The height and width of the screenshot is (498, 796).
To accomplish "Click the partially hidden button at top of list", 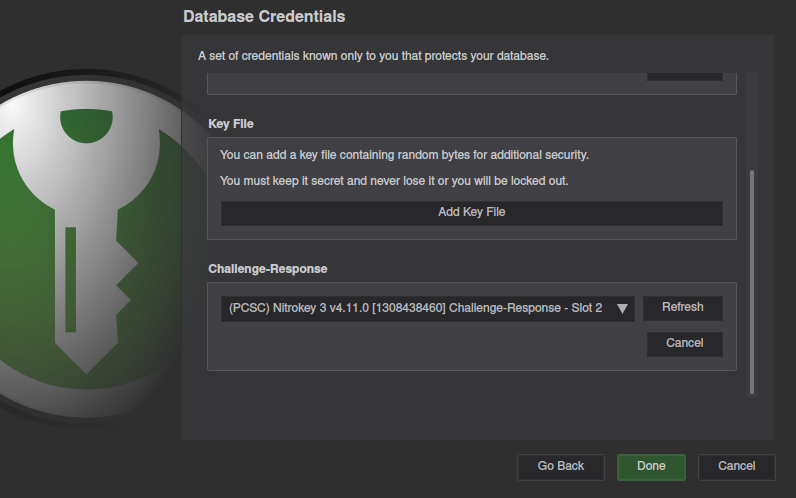I will pyautogui.click(x=685, y=77).
